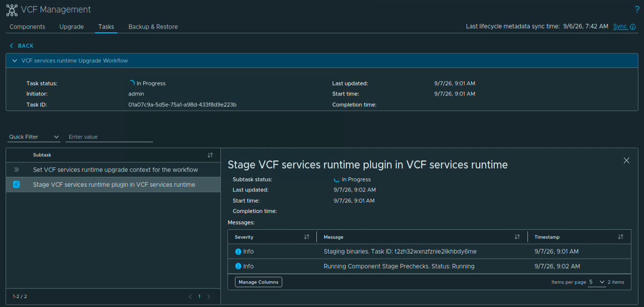Open the Backup & Restore tab

click(153, 27)
